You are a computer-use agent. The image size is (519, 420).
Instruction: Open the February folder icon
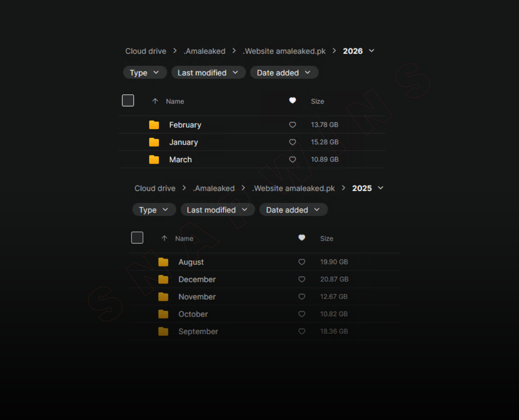click(x=154, y=125)
